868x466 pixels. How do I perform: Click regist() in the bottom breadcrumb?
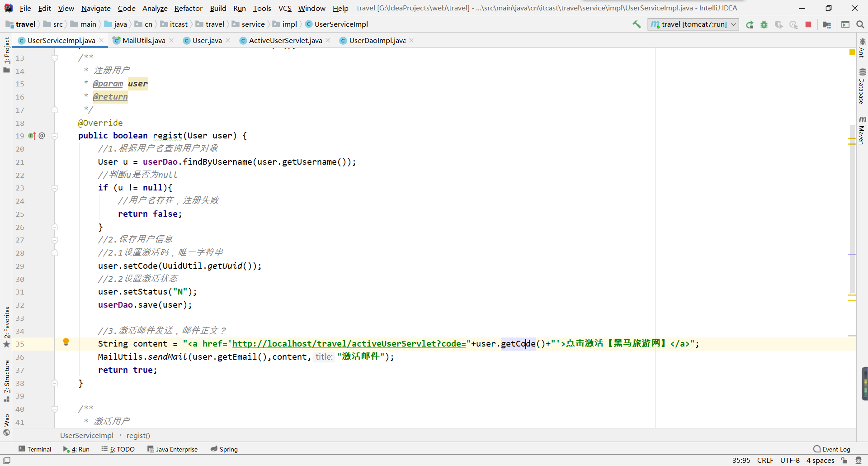point(138,436)
